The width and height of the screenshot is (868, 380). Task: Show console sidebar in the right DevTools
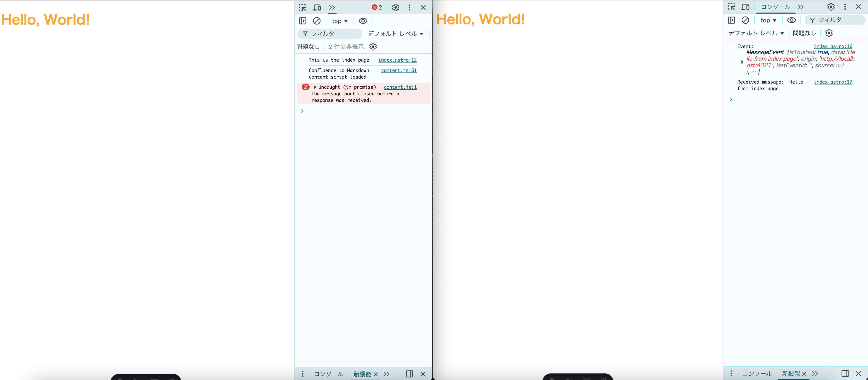click(731, 20)
